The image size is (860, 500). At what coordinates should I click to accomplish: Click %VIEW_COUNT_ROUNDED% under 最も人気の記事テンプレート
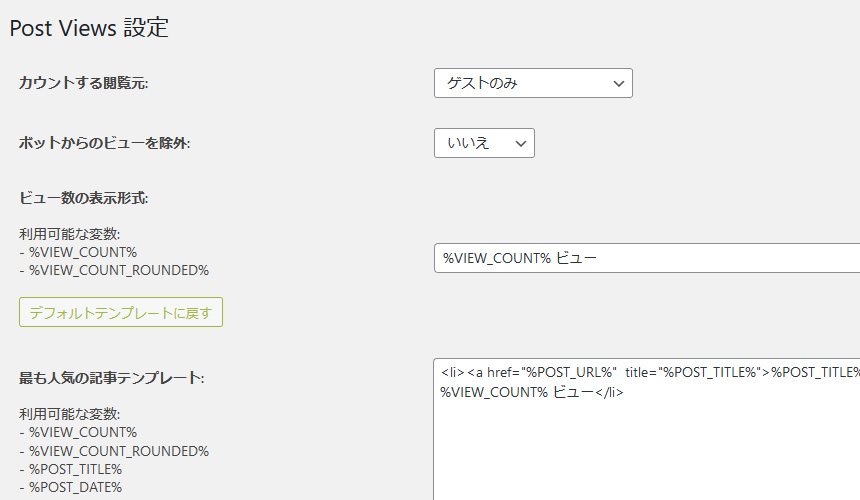pyautogui.click(x=118, y=451)
